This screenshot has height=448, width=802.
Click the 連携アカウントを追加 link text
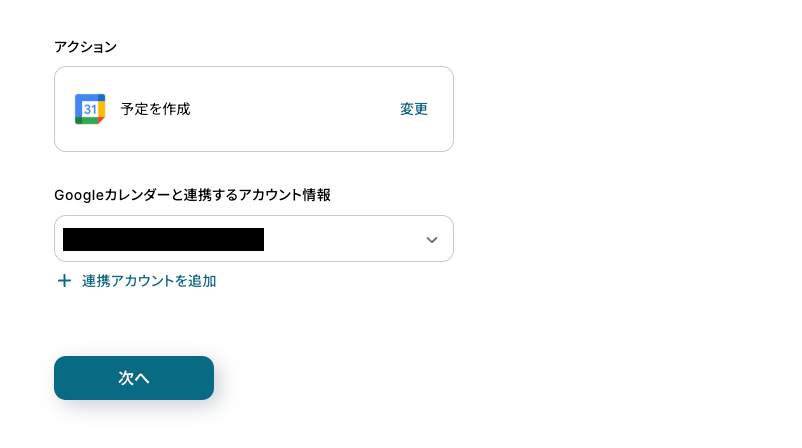[x=149, y=281]
